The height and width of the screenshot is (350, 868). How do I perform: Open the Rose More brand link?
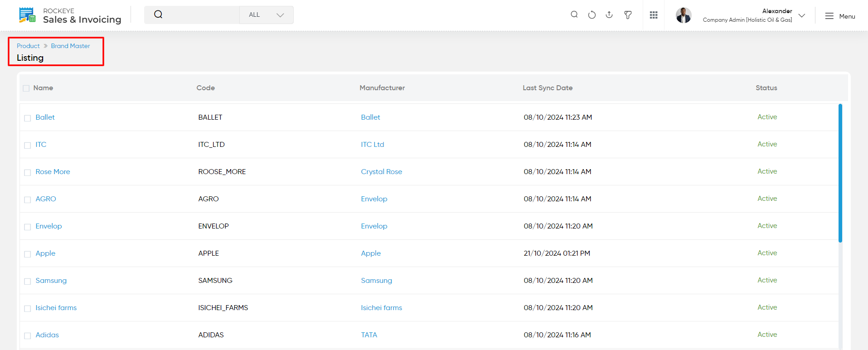(53, 171)
